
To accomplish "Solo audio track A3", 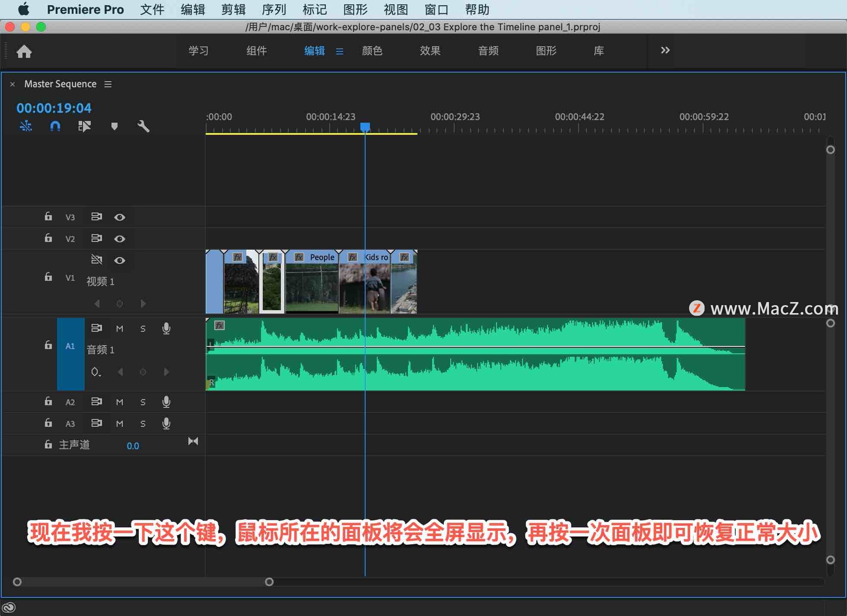I will click(143, 423).
